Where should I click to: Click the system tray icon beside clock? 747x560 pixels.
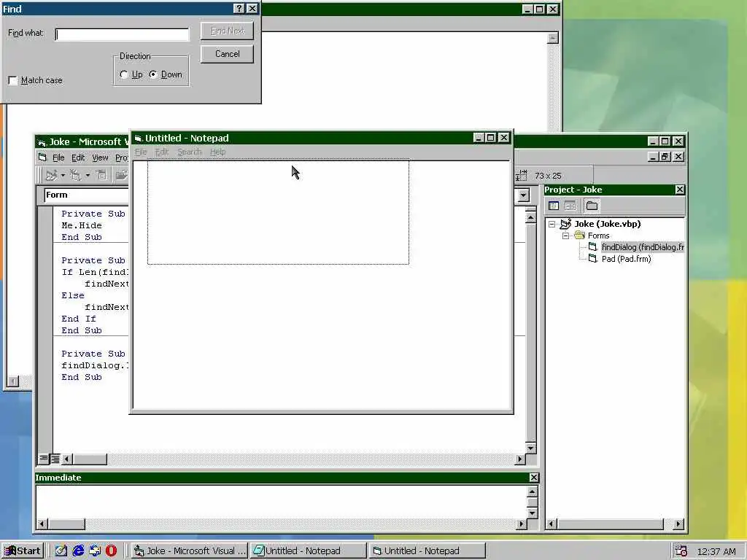tap(681, 551)
